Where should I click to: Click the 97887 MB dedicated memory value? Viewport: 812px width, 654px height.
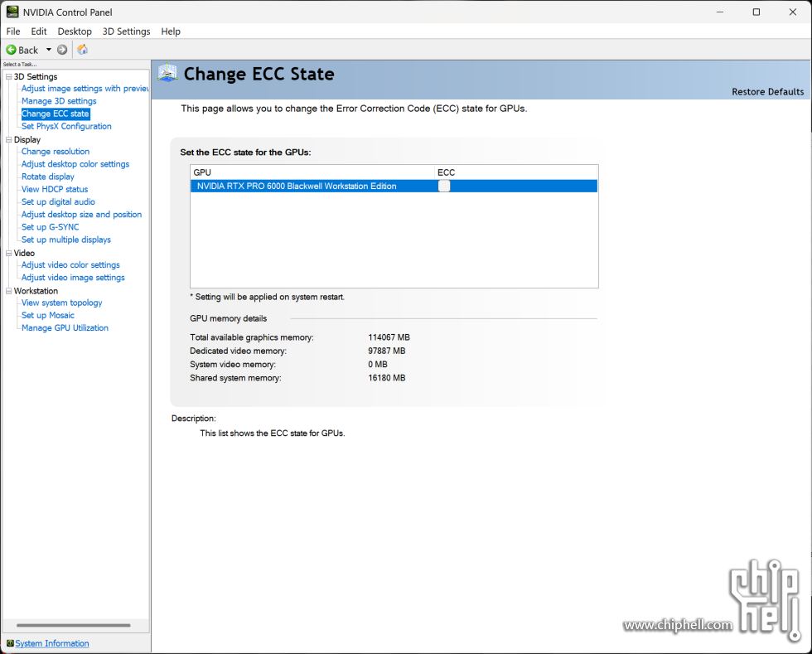coord(387,351)
